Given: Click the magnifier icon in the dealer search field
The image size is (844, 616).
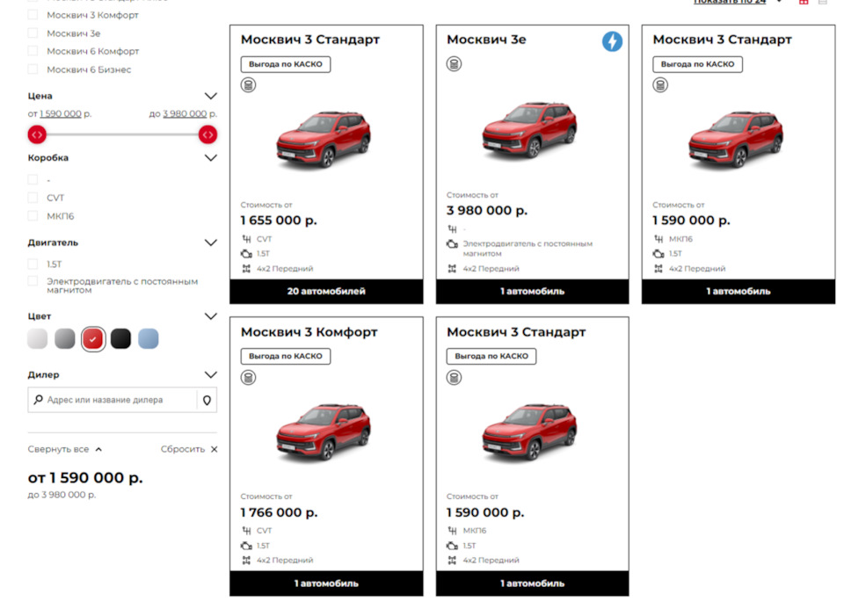Looking at the screenshot, I should 38,400.
